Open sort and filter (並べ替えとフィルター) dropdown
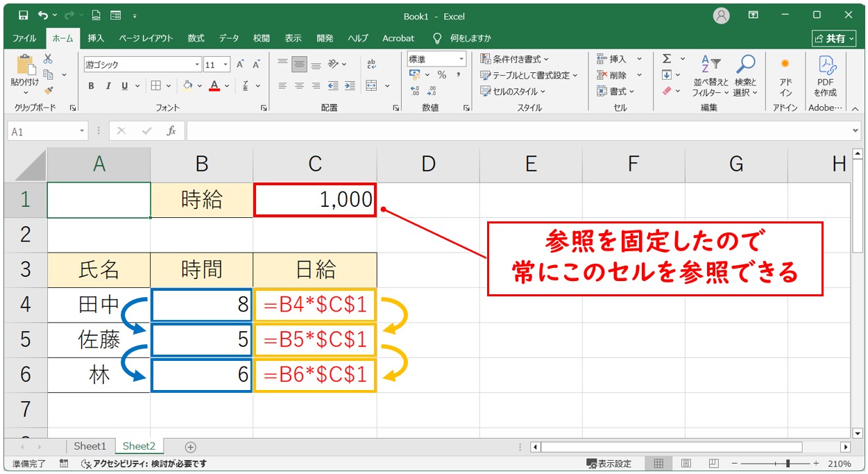 tap(711, 76)
